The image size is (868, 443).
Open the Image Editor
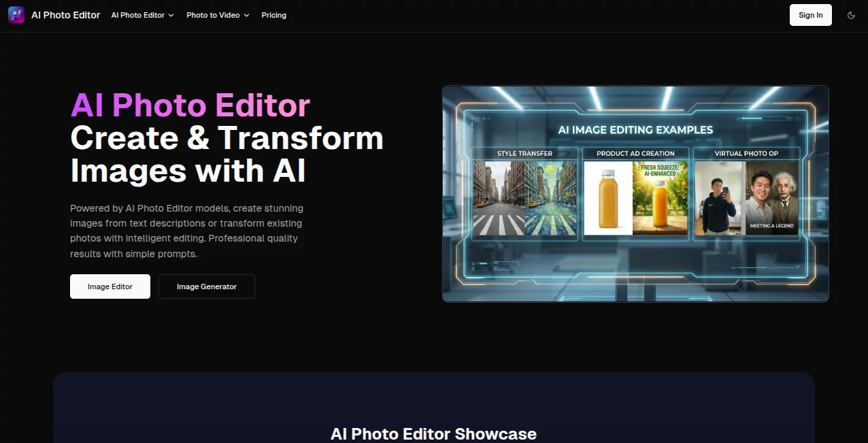coord(110,286)
